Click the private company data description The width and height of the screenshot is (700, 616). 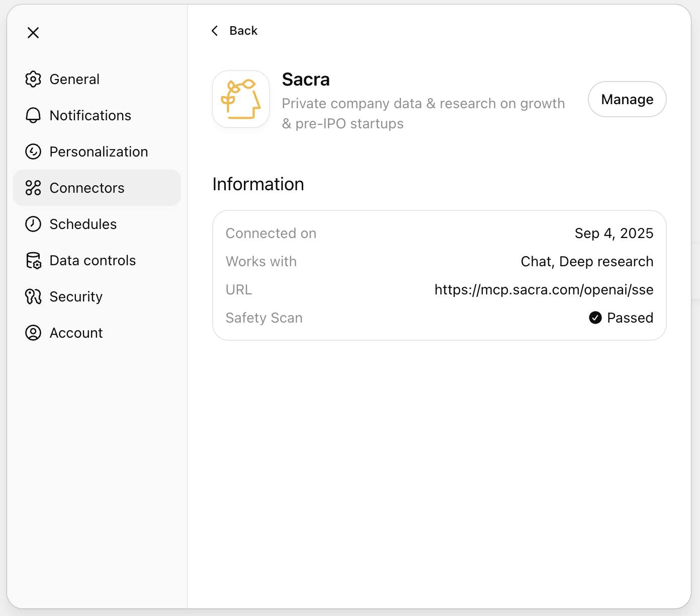pyautogui.click(x=423, y=113)
